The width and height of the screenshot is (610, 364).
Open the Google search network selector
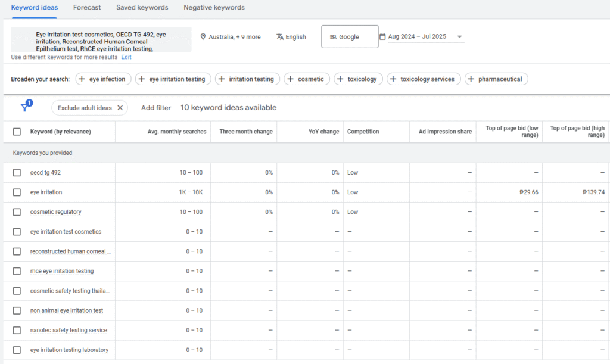click(350, 36)
